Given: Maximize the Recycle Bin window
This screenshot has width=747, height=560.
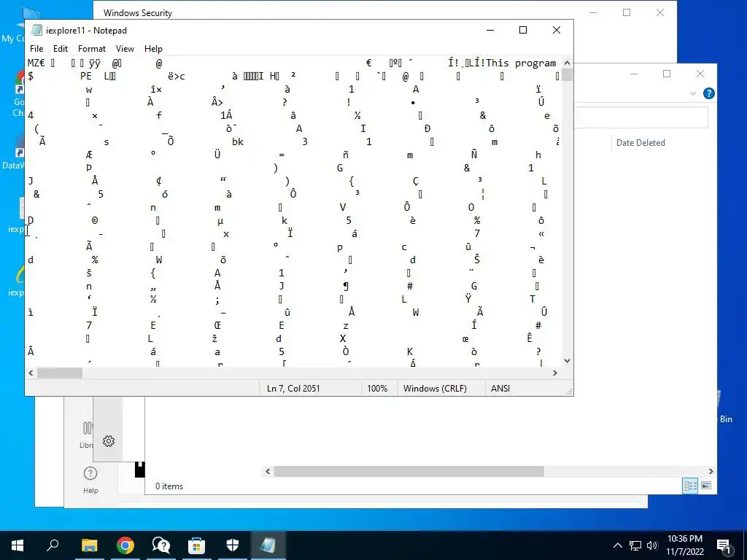Looking at the screenshot, I should click(667, 74).
